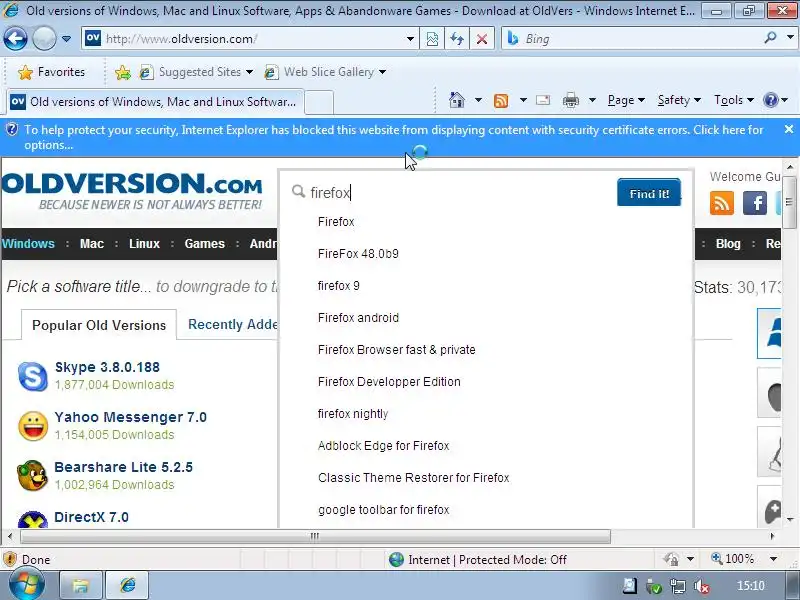
Task: Click the blue Help question icon
Action: pos(770,100)
